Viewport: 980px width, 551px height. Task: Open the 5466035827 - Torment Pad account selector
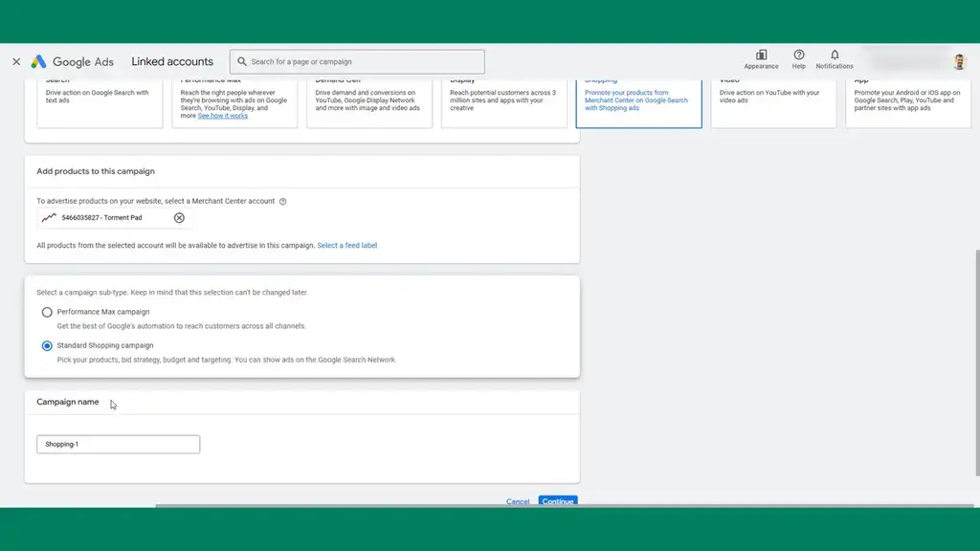point(103,218)
